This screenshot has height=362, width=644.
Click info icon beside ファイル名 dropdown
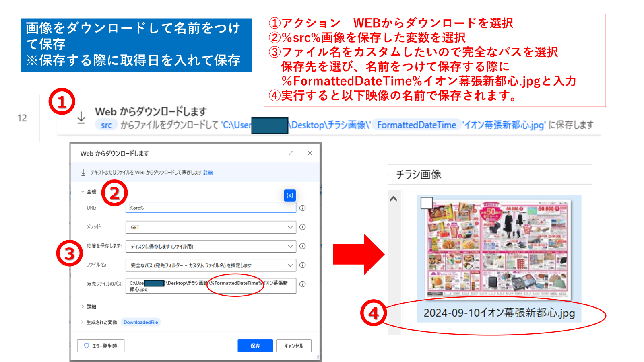(303, 265)
